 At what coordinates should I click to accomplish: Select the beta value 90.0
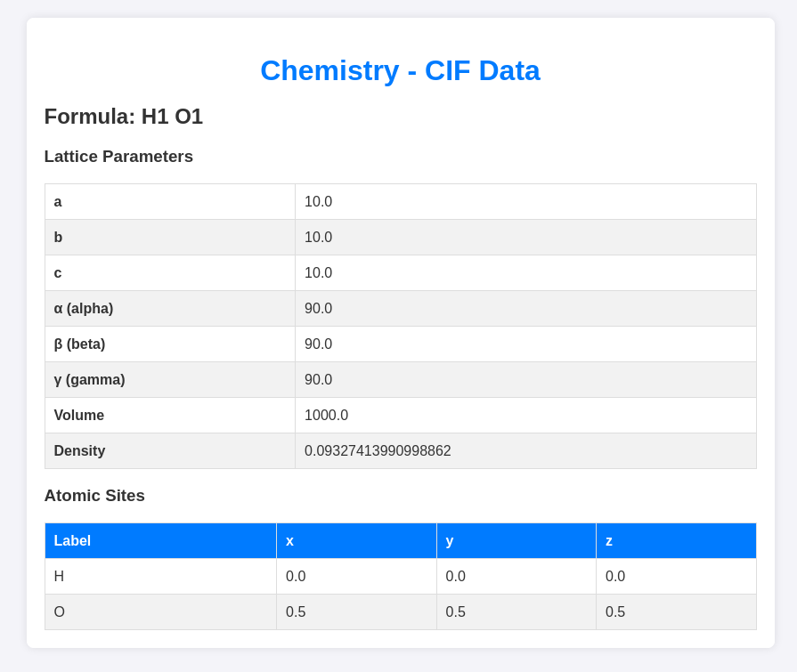[x=318, y=344]
